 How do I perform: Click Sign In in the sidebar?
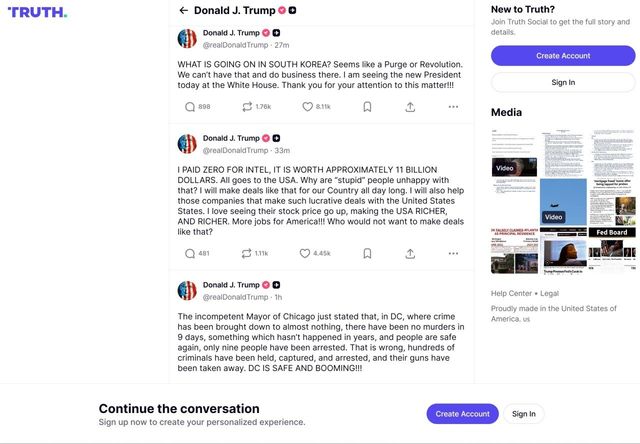click(x=563, y=82)
